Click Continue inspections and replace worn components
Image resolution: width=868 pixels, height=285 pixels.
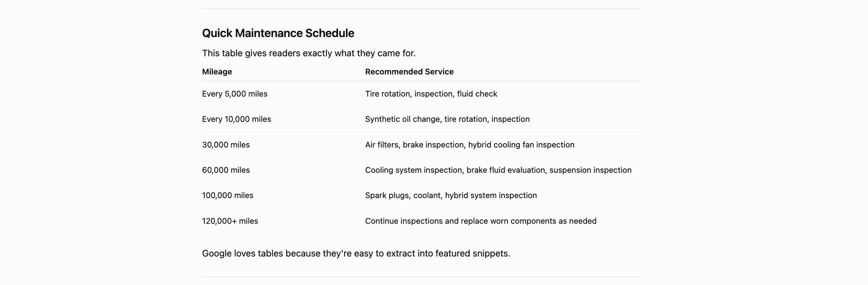481,221
